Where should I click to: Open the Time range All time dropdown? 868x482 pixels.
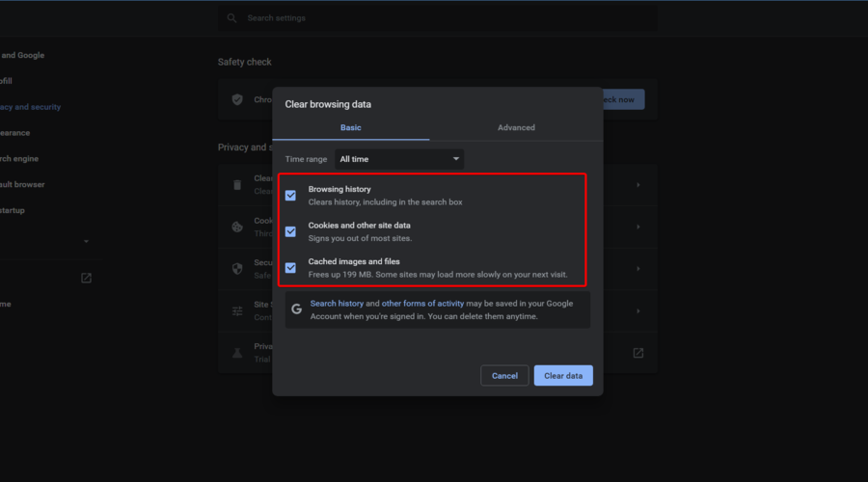[399, 159]
